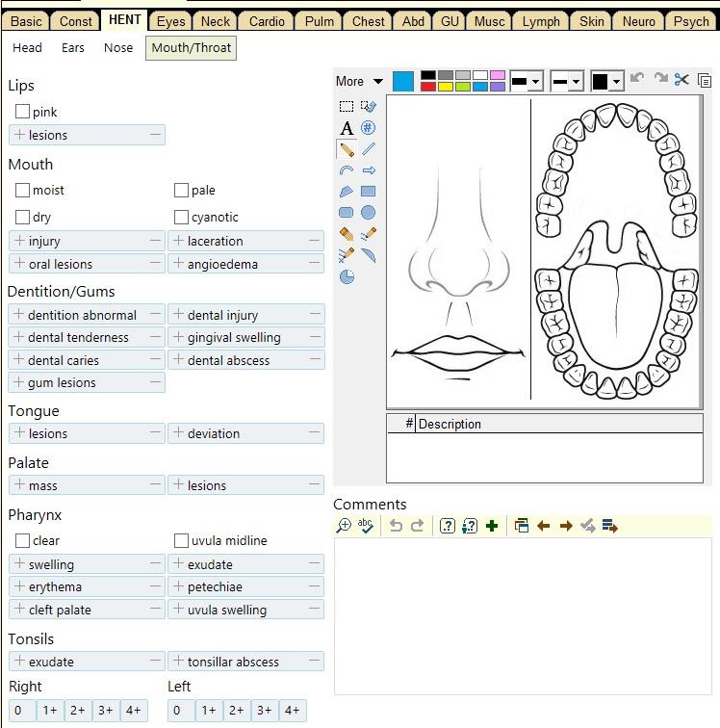Enable the uvula midline checkbox

coord(181,541)
